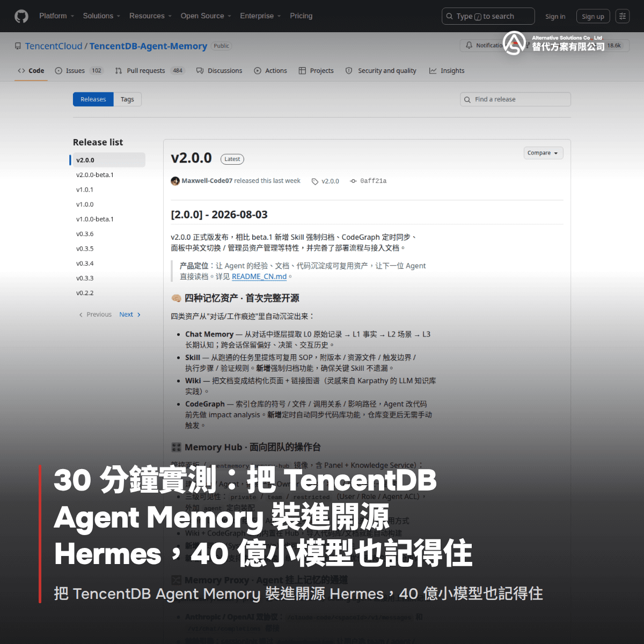Screen dimensions: 644x644
Task: Select v2.0.0 in the release list
Action: coord(108,160)
